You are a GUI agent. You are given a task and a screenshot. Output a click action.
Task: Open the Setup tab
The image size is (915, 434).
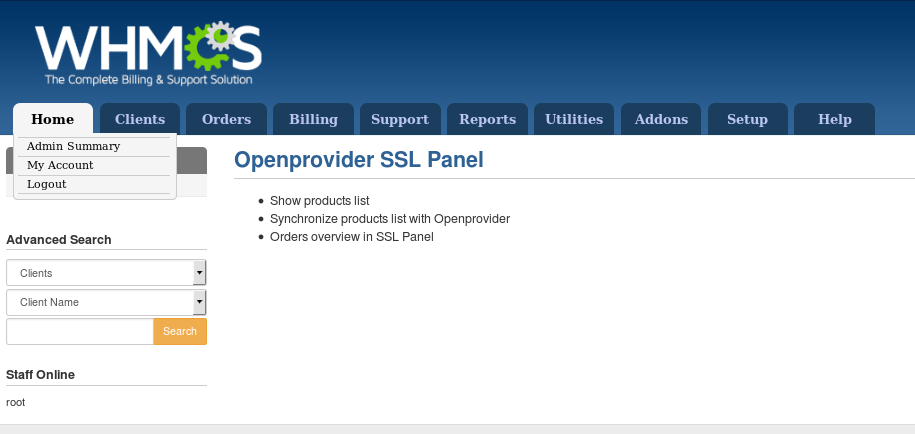point(748,119)
